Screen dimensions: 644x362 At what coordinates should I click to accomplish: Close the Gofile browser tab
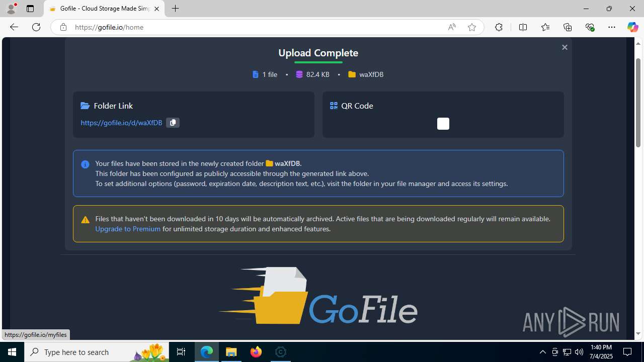(156, 9)
